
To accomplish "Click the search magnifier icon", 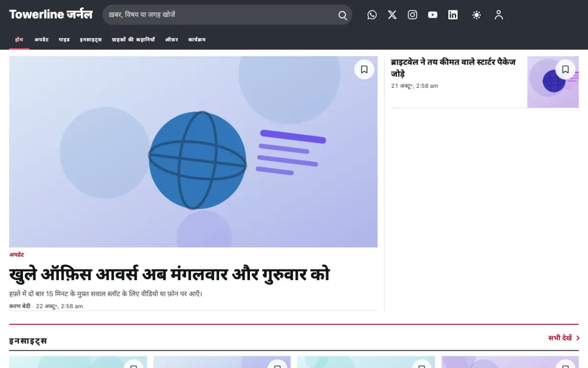I will tap(343, 15).
